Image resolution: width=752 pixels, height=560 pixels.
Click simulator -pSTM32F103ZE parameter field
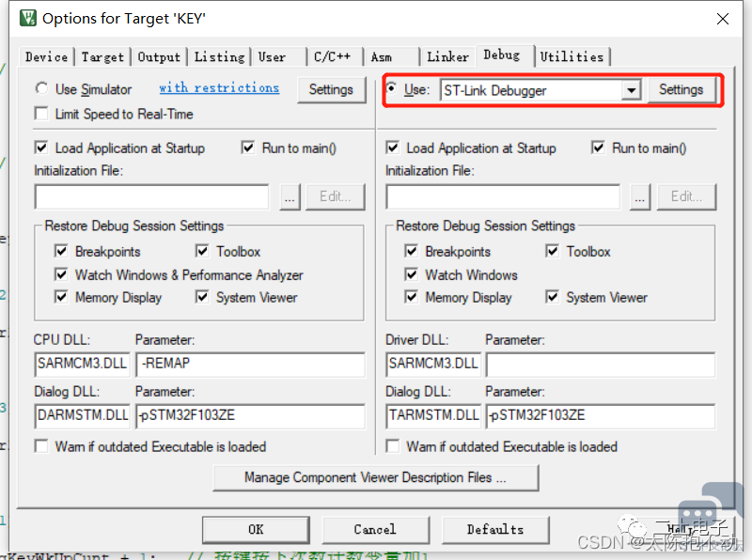[251, 415]
